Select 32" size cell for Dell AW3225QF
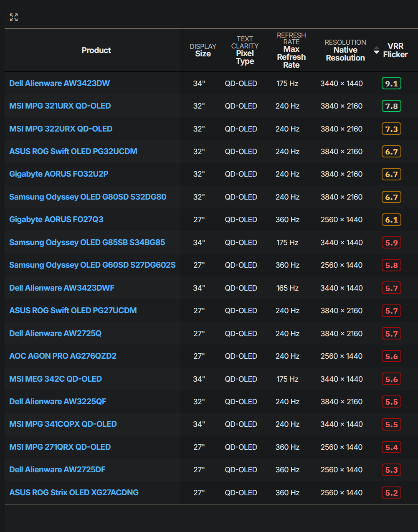Screen dimensions: 418x532 tap(199, 402)
